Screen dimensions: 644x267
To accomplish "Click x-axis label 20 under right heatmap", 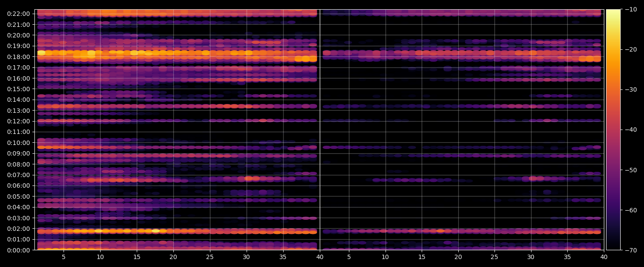I will pos(458,257).
